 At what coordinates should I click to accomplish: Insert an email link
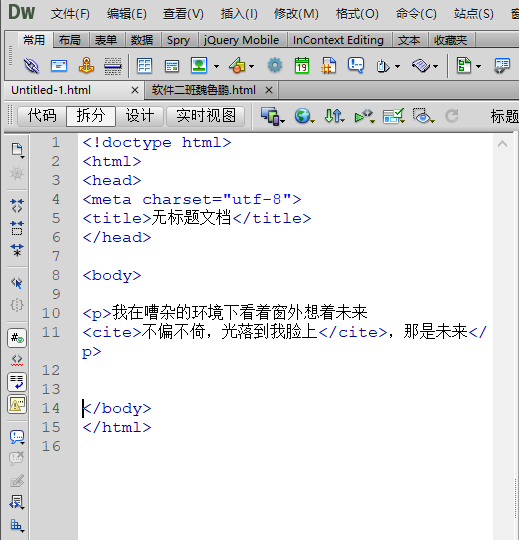[x=59, y=65]
